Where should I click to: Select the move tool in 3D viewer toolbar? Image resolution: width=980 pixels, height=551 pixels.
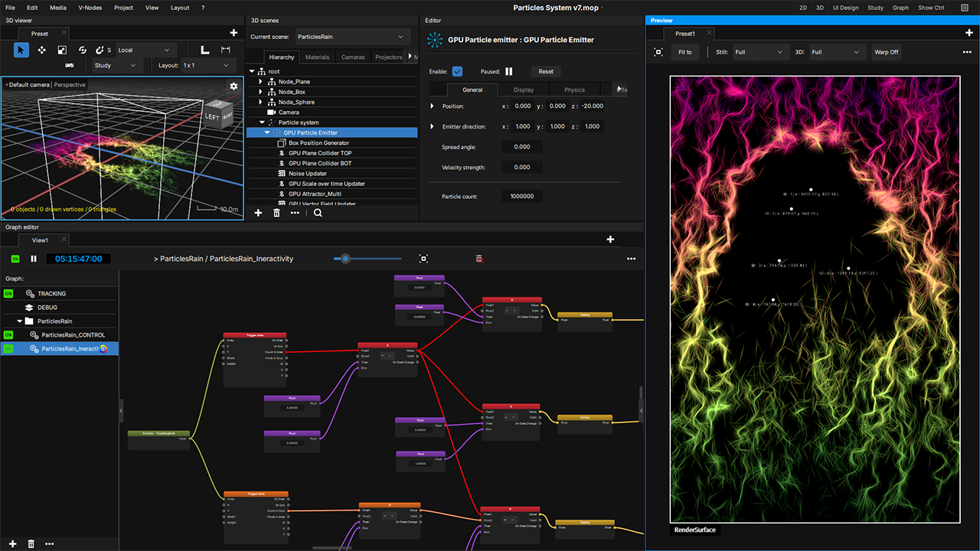[42, 50]
